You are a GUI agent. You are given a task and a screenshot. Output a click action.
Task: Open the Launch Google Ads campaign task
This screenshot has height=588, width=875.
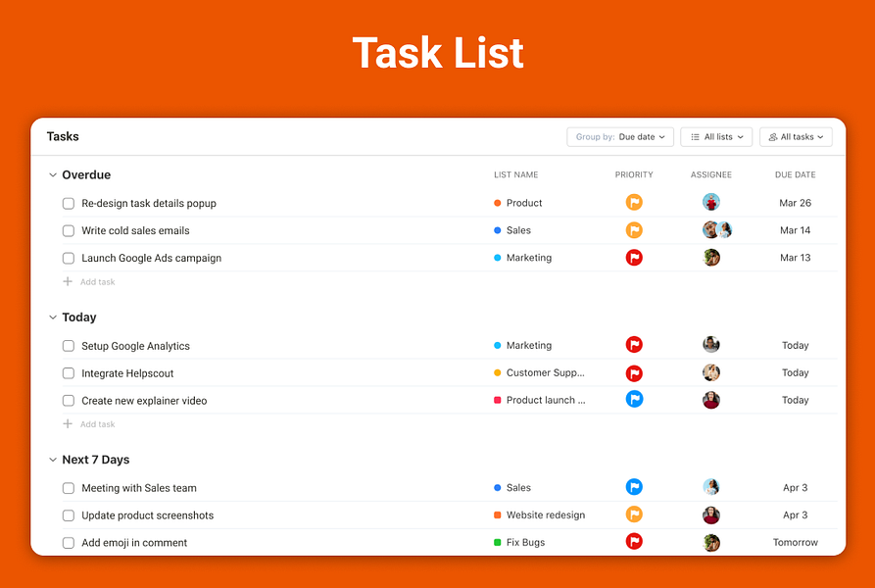coord(151,258)
